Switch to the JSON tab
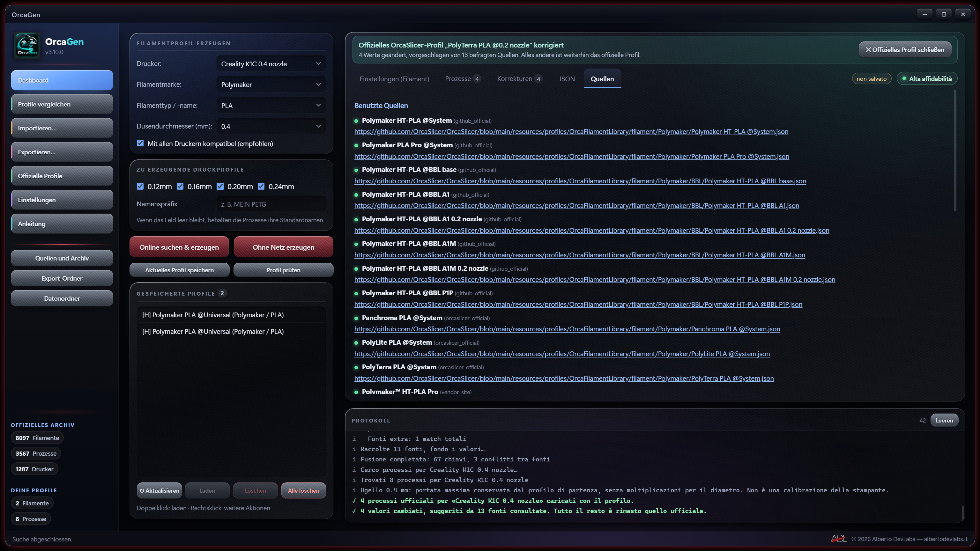This screenshot has width=980, height=551. point(567,79)
